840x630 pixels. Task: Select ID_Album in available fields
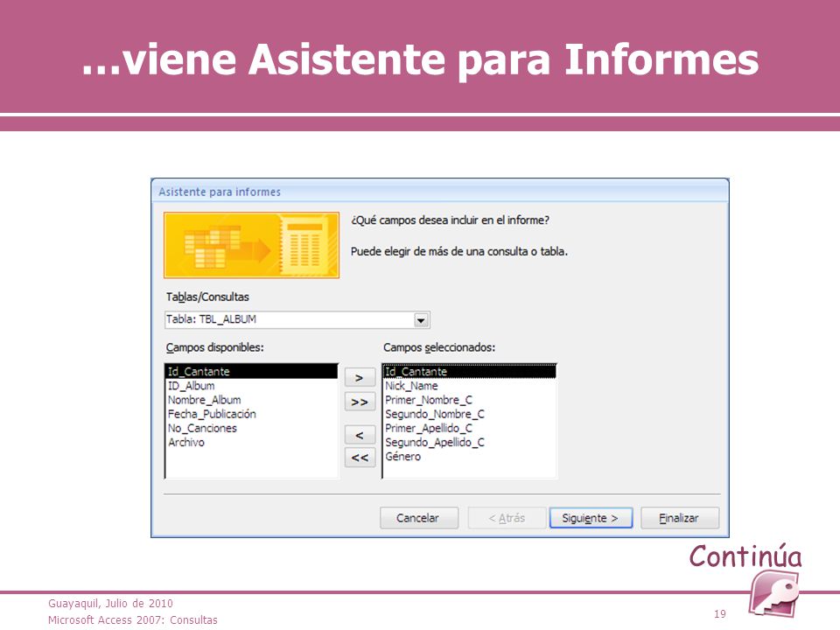click(192, 386)
